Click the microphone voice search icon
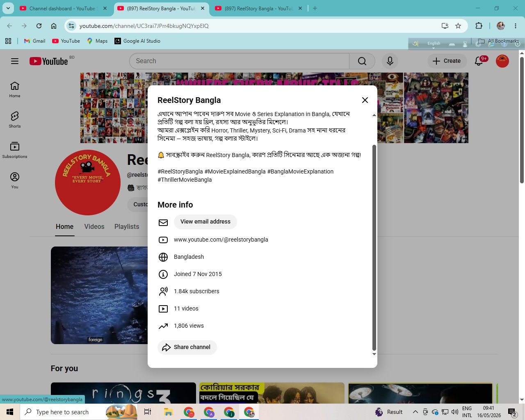 [x=390, y=61]
